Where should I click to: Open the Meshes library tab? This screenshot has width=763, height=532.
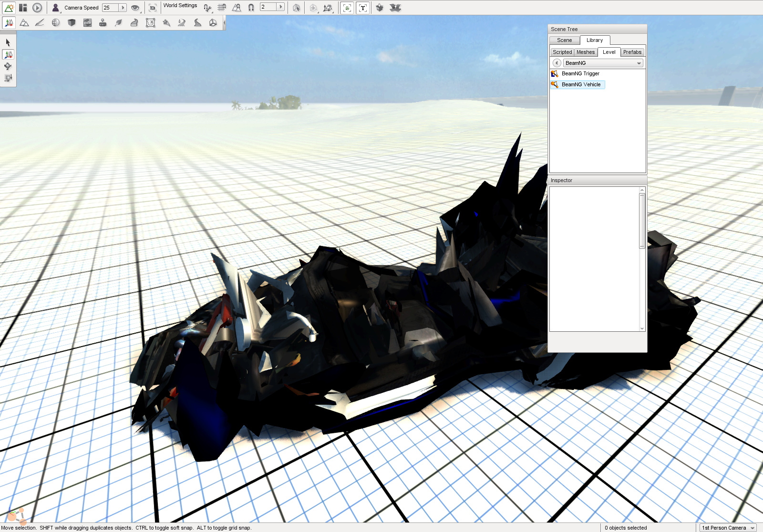586,52
